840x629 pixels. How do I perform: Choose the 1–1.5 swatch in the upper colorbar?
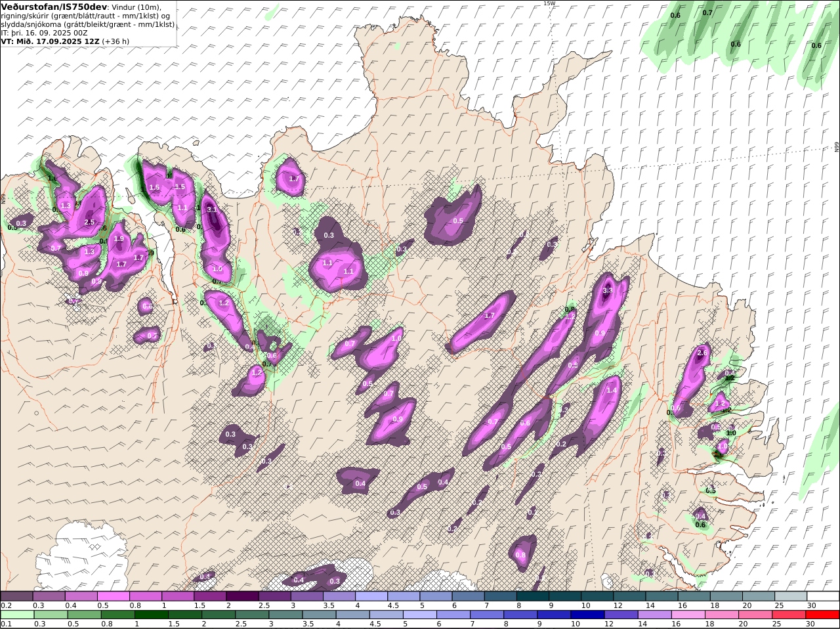coord(177,596)
